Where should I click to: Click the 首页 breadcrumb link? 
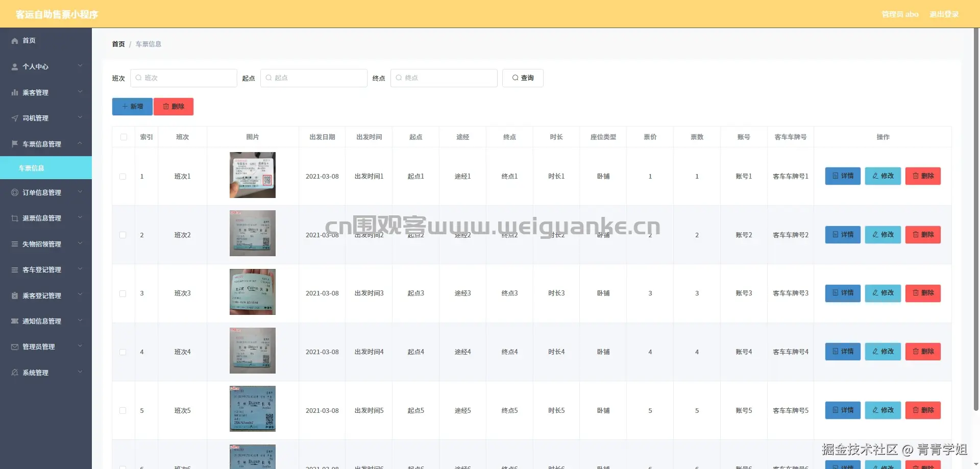[x=118, y=44]
